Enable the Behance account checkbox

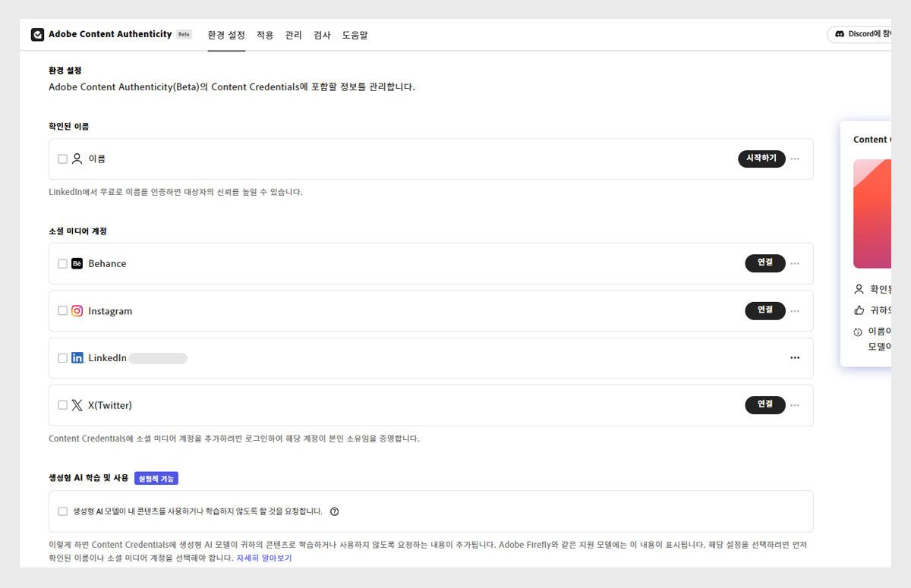click(62, 263)
